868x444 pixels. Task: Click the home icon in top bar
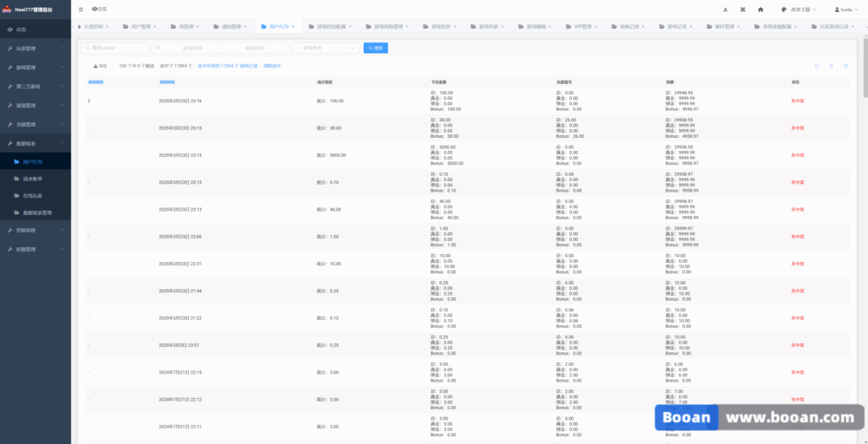point(760,9)
